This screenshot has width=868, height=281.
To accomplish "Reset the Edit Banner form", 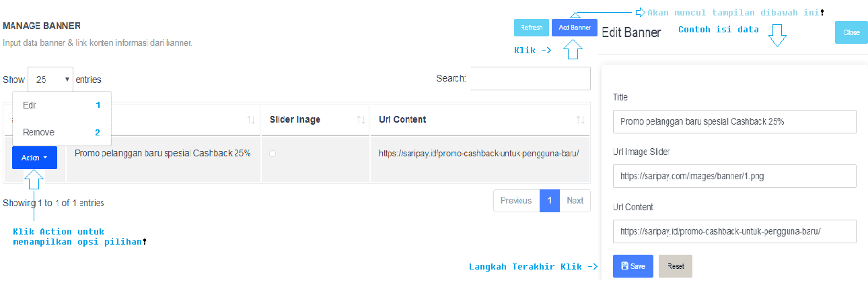I will [x=675, y=266].
